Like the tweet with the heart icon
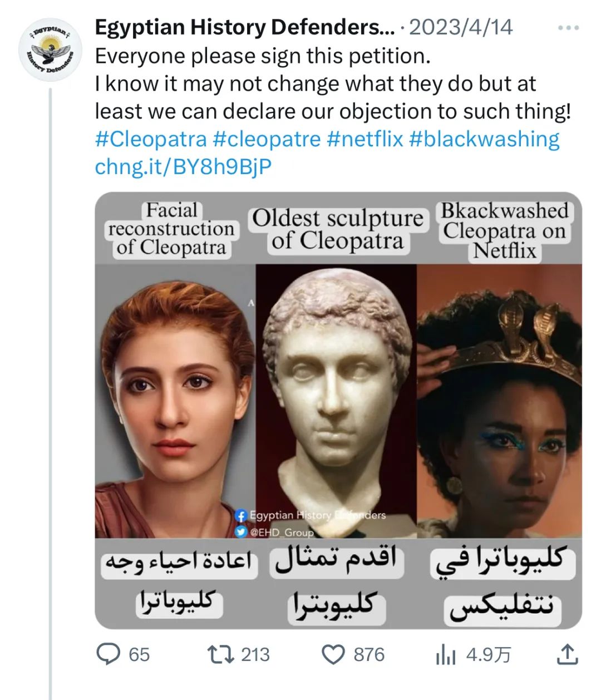Screen dimensions: 601x700 coord(334,654)
